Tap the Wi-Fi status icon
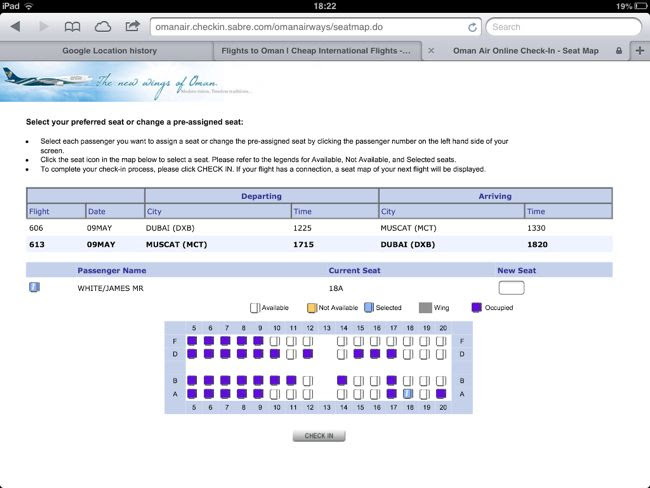This screenshot has height=488, width=650. click(x=29, y=6)
